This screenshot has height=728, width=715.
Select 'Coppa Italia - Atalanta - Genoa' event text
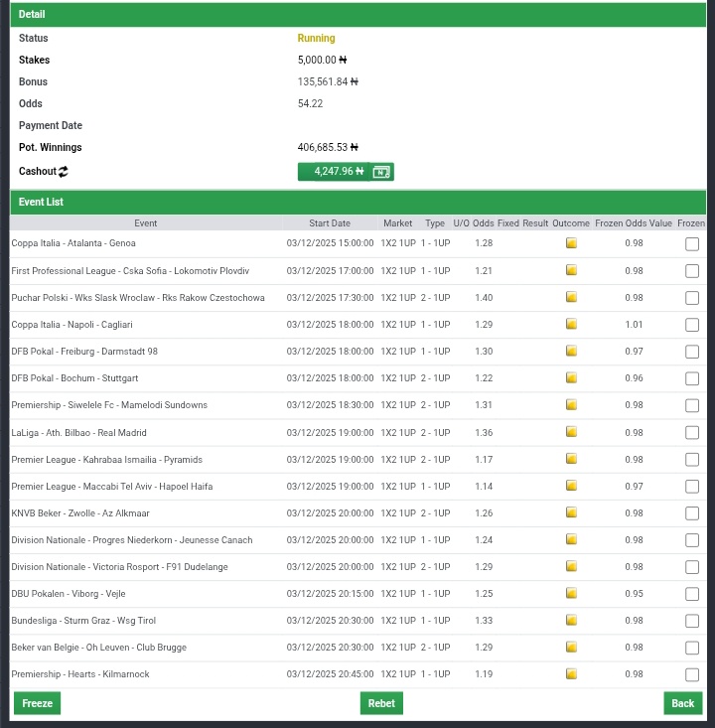(73, 242)
